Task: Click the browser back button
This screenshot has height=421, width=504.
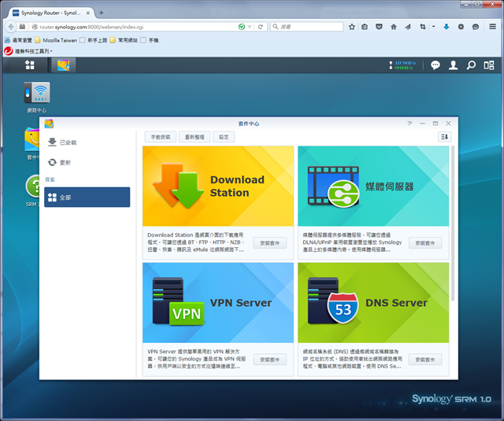Action: (x=11, y=27)
